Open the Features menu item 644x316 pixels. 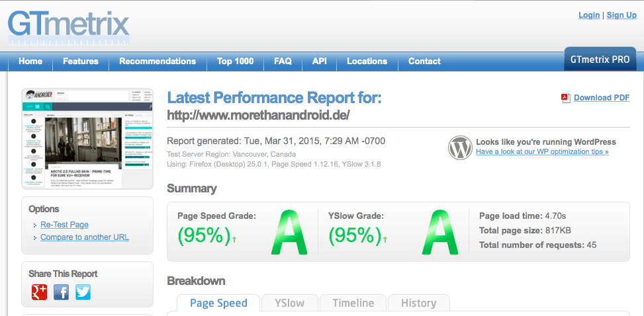(81, 61)
